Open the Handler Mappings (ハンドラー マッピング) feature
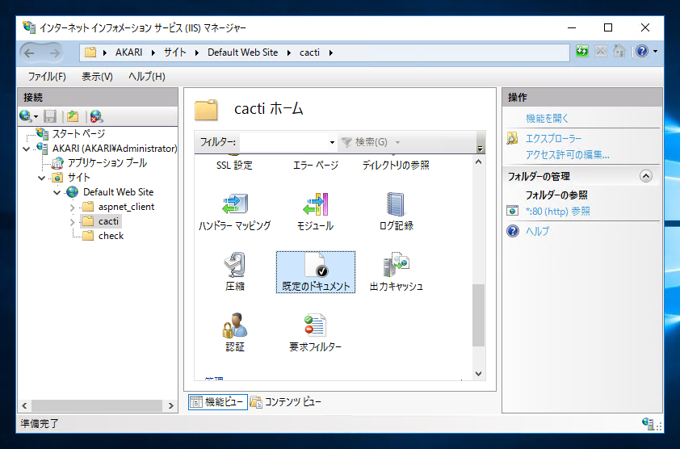Screen dimensions: 680x449 point(235,212)
